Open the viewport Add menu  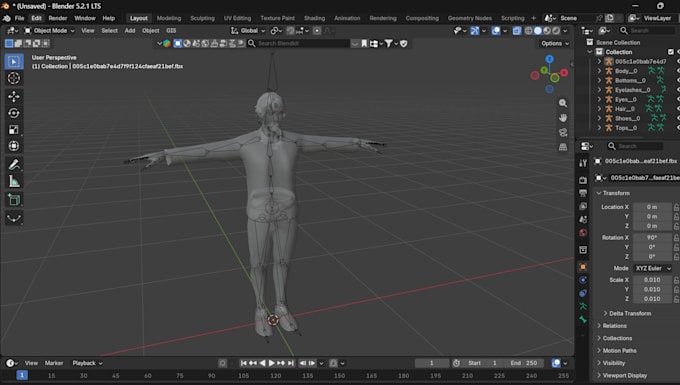click(130, 31)
